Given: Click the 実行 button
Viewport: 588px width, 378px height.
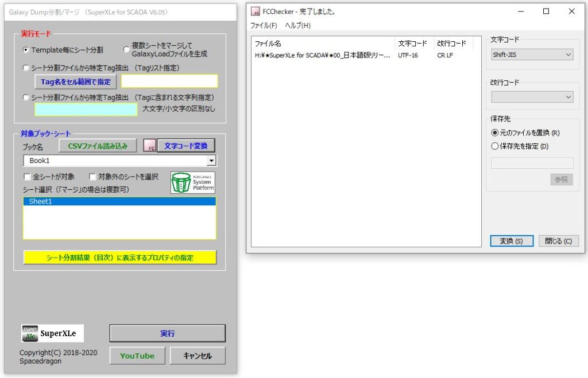Looking at the screenshot, I should 168,333.
